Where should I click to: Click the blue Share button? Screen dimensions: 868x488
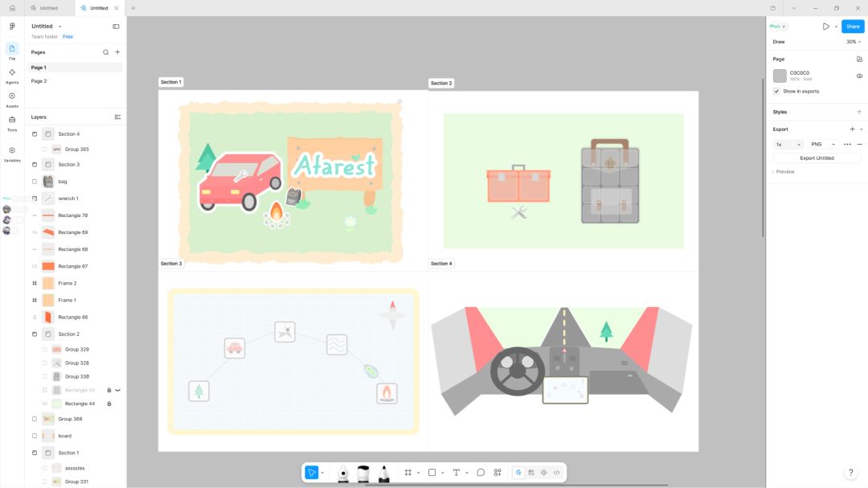853,26
